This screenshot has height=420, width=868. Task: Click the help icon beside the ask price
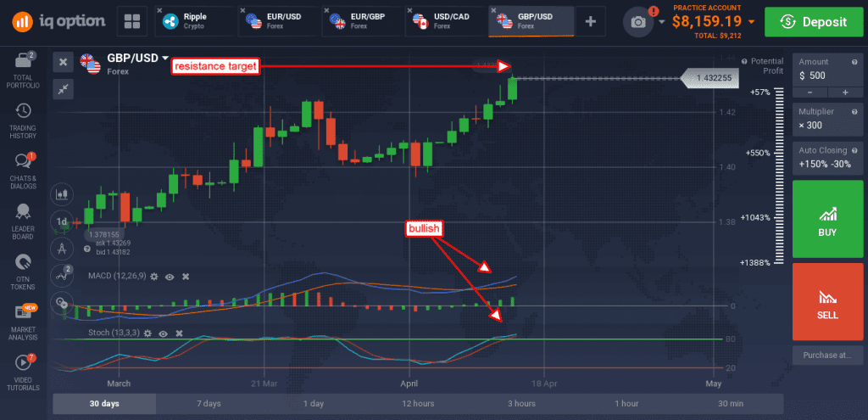coord(87,249)
